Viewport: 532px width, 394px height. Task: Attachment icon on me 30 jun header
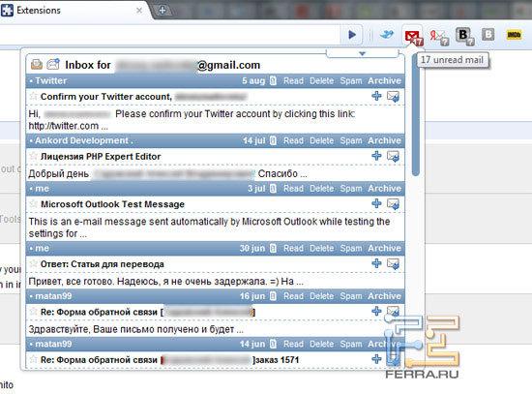click(x=273, y=248)
